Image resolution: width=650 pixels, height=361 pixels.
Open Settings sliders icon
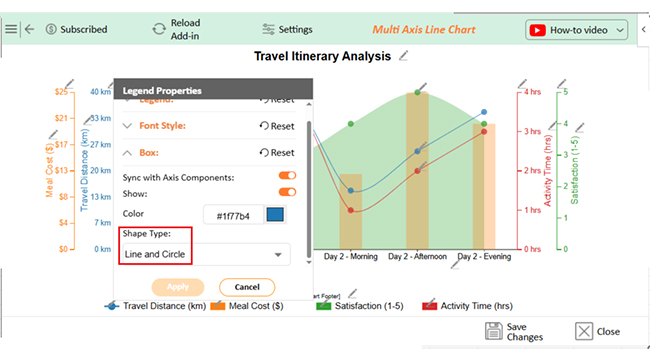pyautogui.click(x=268, y=29)
